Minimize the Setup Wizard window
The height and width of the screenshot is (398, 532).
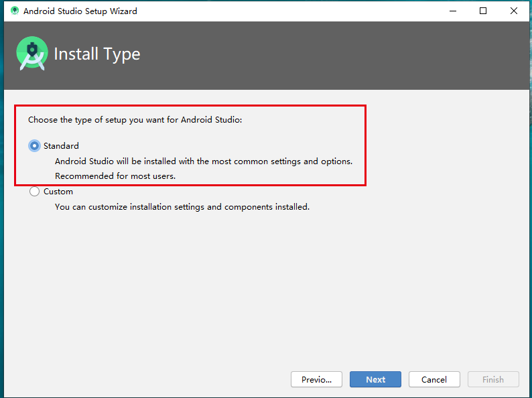click(453, 11)
